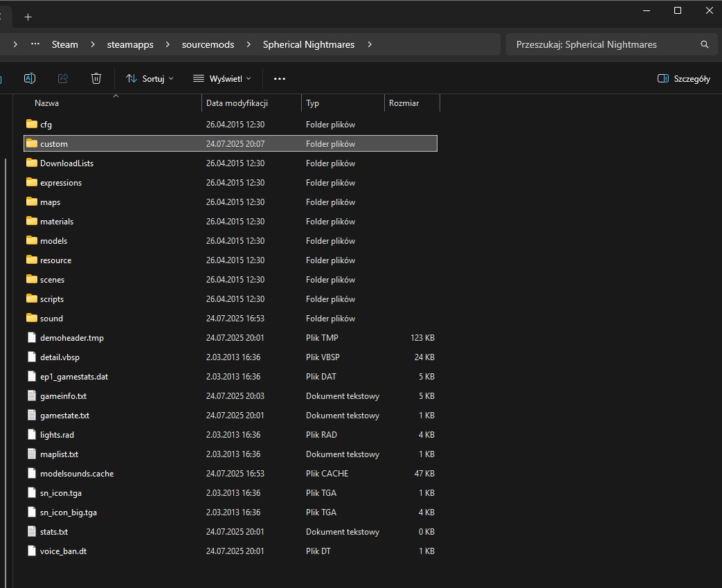Click the Delete trash can icon
The image size is (722, 588).
(96, 78)
